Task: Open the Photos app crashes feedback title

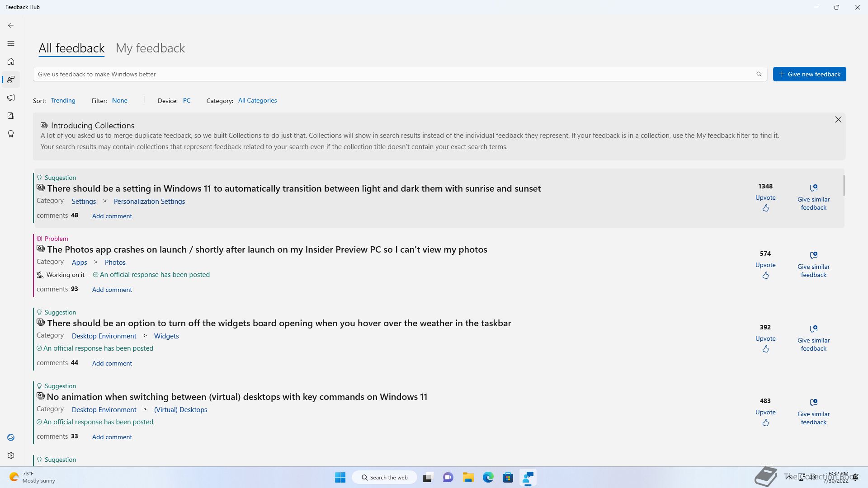Action: (x=267, y=249)
